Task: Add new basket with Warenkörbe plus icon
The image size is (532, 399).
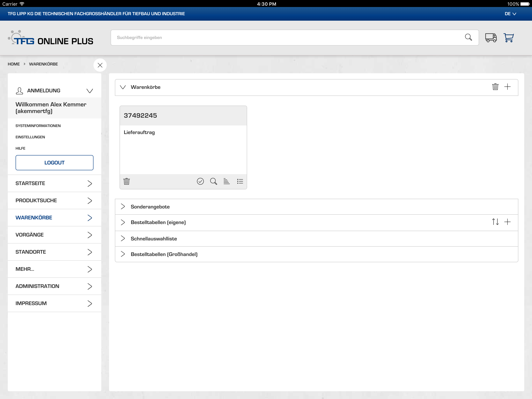Action: click(x=507, y=87)
